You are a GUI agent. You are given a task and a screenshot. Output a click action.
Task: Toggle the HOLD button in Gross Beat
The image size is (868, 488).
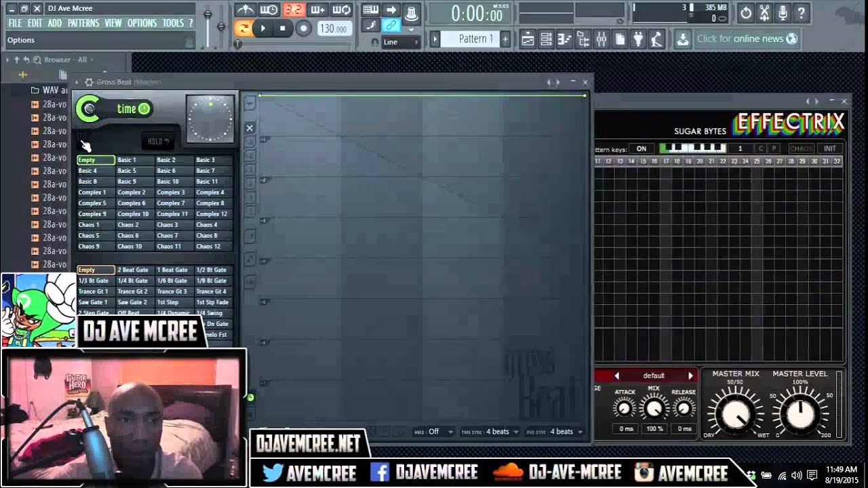coord(158,141)
